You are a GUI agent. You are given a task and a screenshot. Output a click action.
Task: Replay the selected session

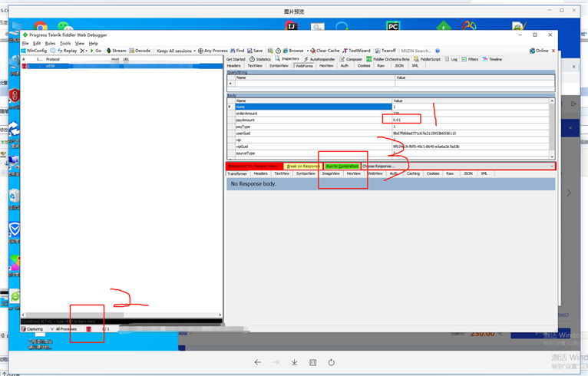click(67, 51)
